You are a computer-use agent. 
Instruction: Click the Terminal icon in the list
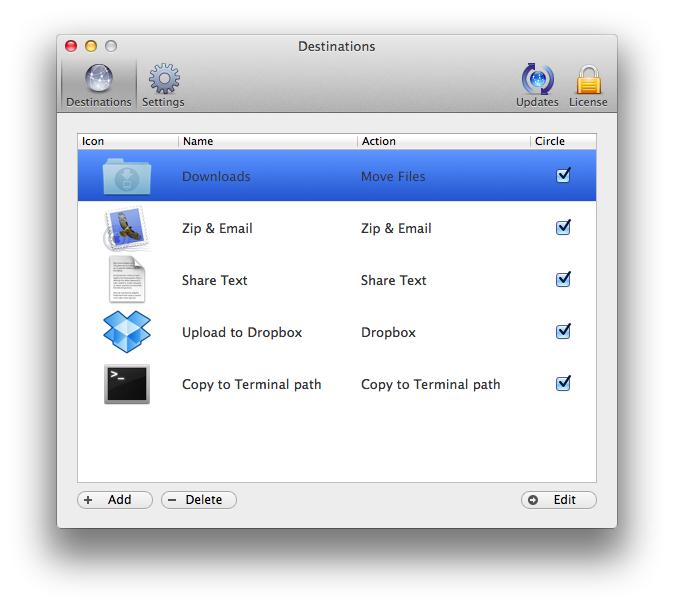(127, 384)
